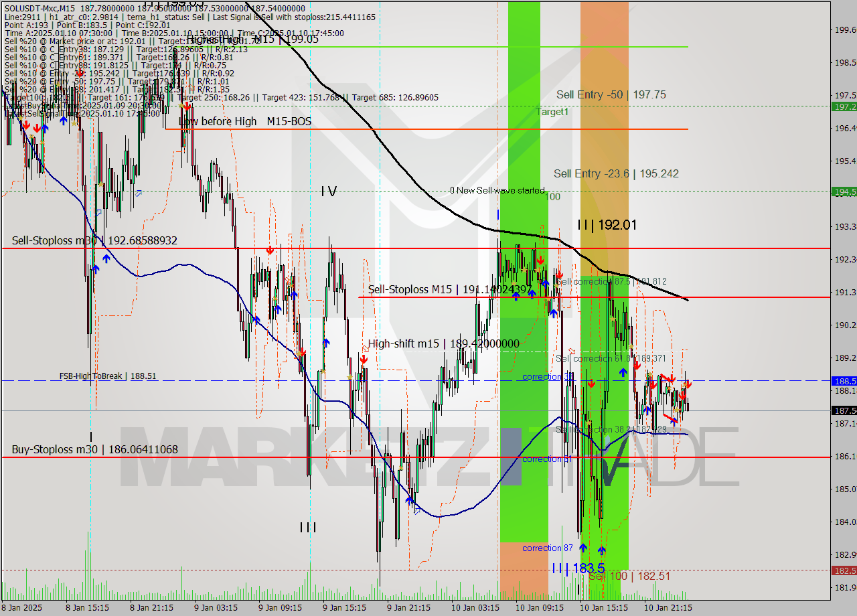The width and height of the screenshot is (857, 616).
Task: Click the 'Sell correction 61.8 | 189.371' label
Action: [611, 359]
